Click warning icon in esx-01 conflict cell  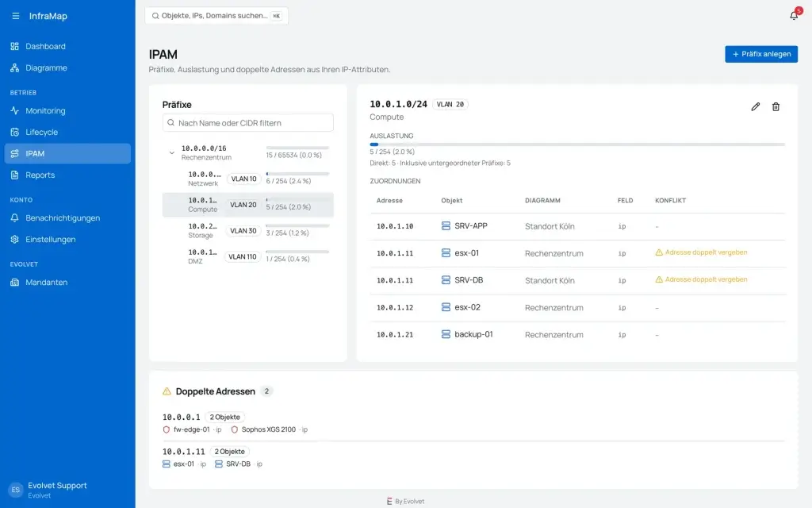659,252
